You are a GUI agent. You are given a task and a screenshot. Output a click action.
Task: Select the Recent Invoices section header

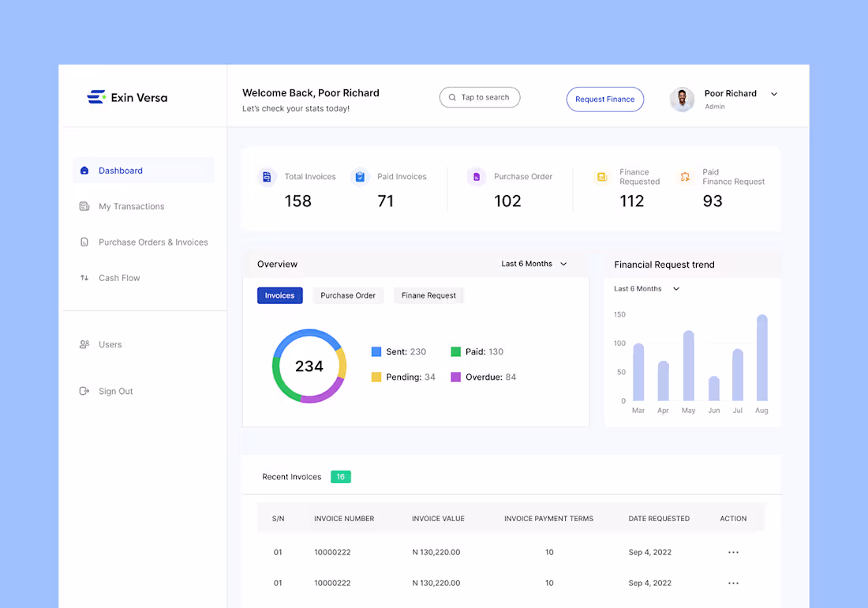(291, 477)
